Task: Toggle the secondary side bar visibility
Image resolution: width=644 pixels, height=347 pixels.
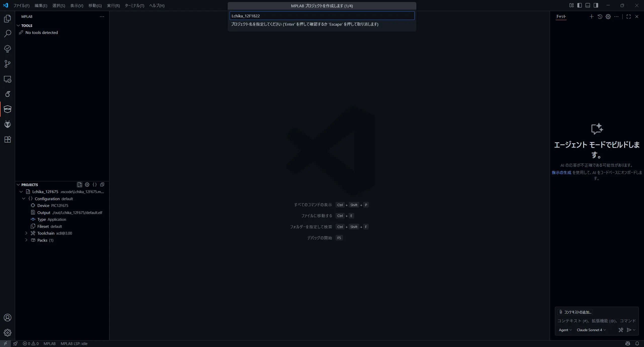Action: click(x=596, y=5)
